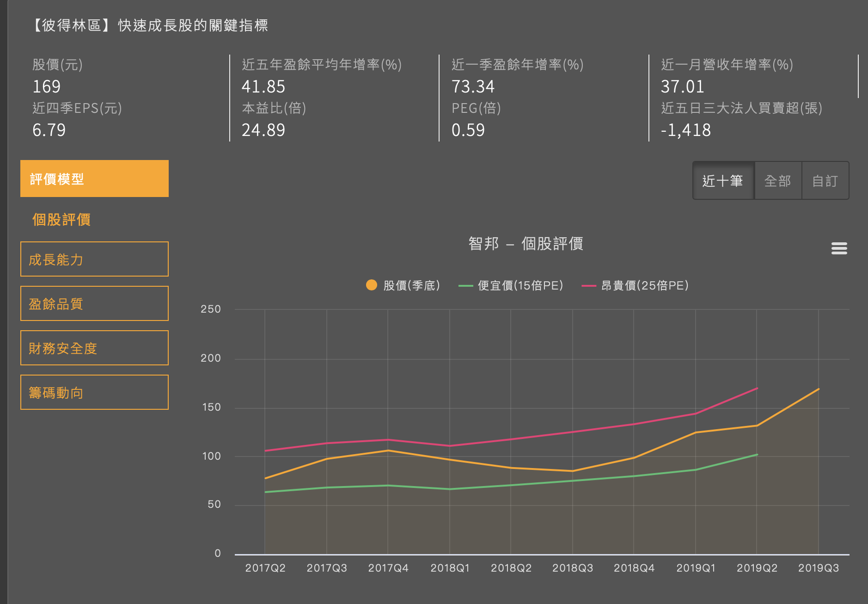Click the five-year earnings growth value 41.85
This screenshot has height=604, width=868.
pos(263,86)
